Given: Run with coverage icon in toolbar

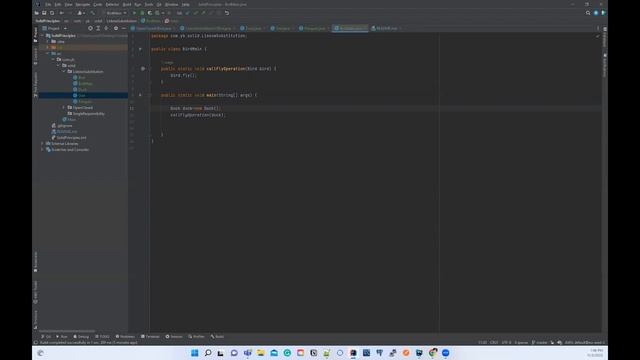Looking at the screenshot, I should [x=150, y=13].
